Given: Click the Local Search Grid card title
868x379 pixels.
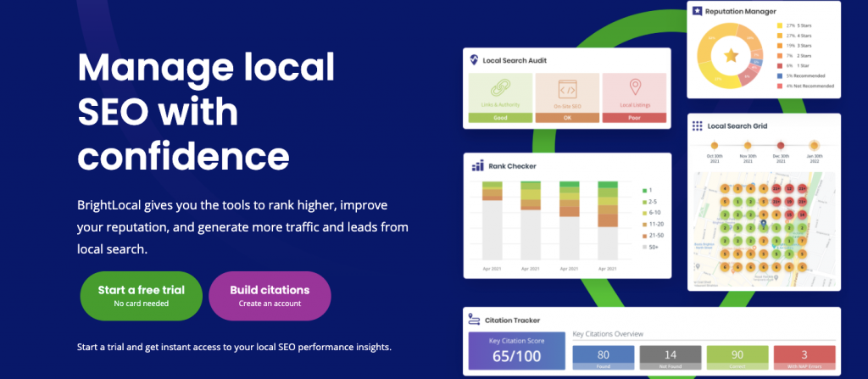Looking at the screenshot, I should click(737, 125).
